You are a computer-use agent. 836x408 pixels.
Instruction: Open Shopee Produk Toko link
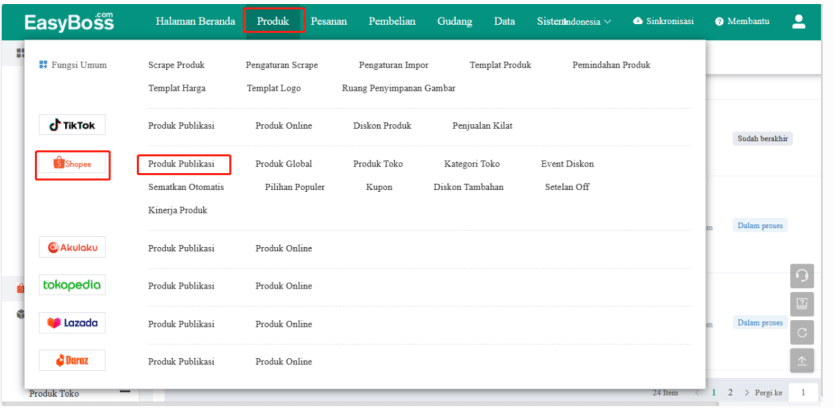point(378,164)
